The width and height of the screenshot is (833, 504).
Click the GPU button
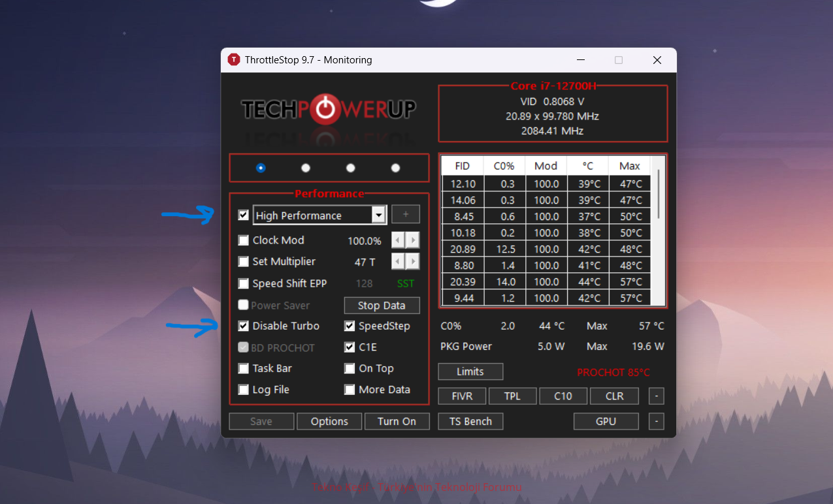[606, 421]
